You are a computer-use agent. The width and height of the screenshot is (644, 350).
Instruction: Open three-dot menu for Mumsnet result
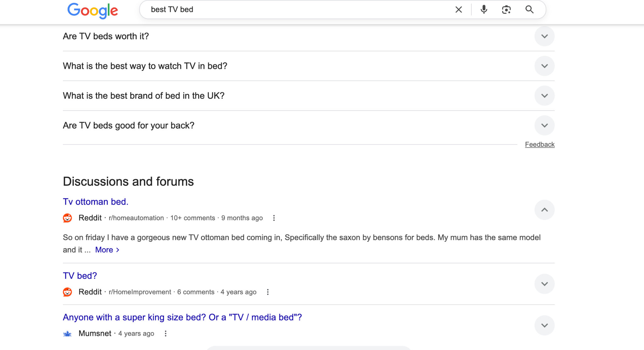(x=165, y=334)
